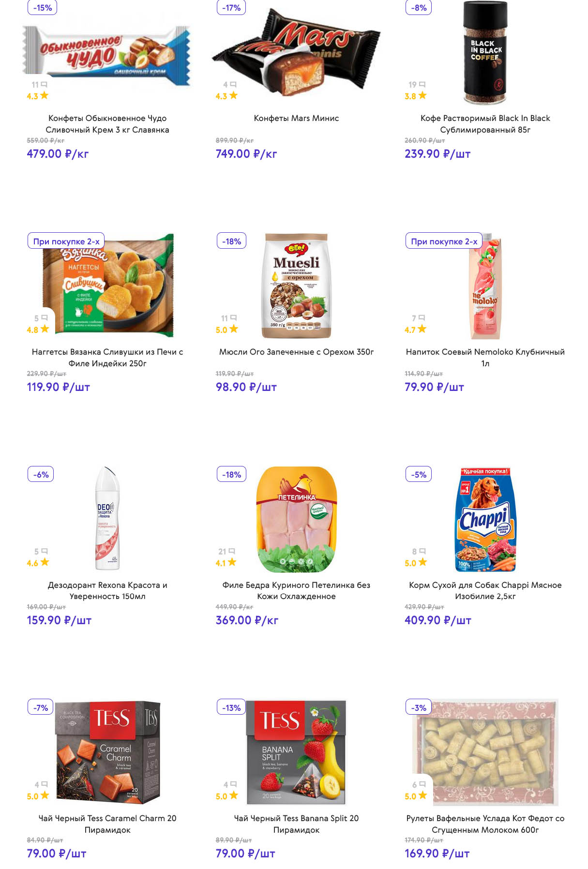Click the rating star for Mars Минис
The width and height of the screenshot is (588, 869).
(233, 95)
